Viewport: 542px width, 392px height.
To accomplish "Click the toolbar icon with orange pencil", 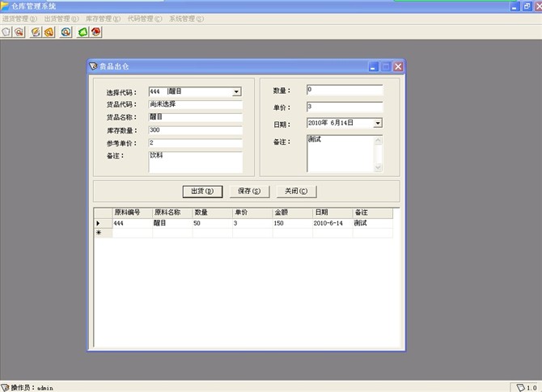I will 36,32.
